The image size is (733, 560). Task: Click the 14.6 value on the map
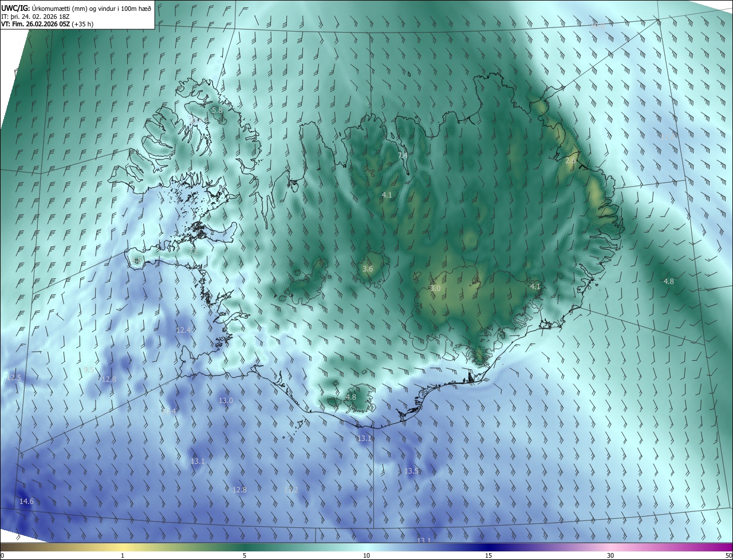[x=26, y=501]
